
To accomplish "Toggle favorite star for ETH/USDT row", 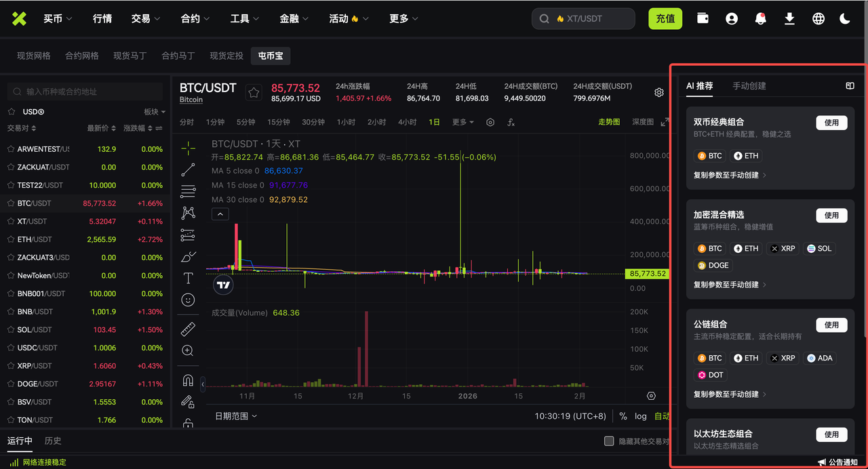I will pos(11,239).
